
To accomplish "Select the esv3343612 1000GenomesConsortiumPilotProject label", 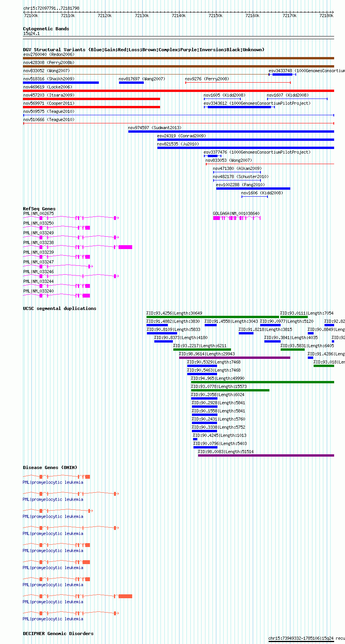I will pyautogui.click(x=257, y=103).
